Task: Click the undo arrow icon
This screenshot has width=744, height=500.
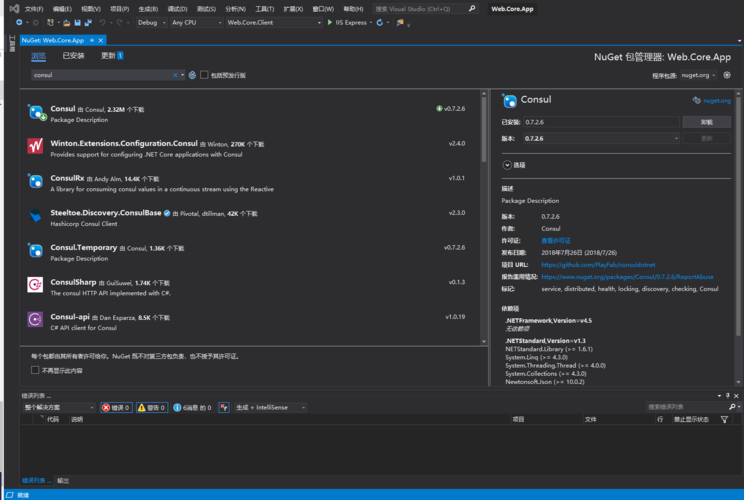Action: [102, 22]
